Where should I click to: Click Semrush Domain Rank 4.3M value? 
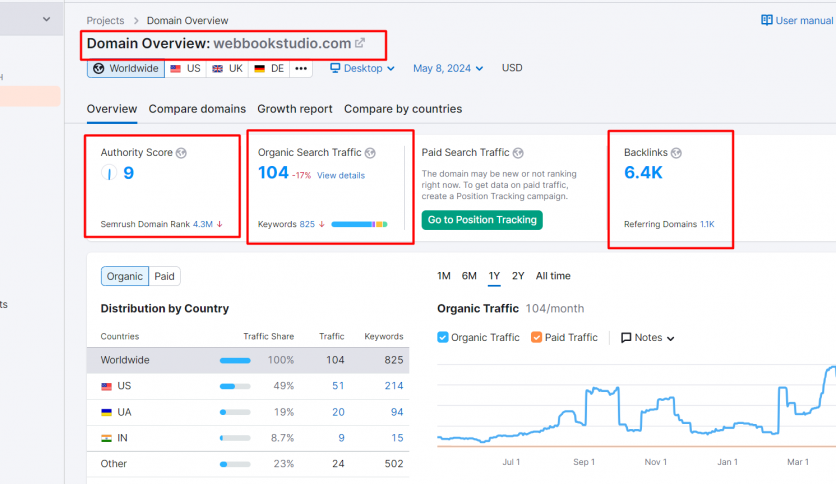point(203,224)
